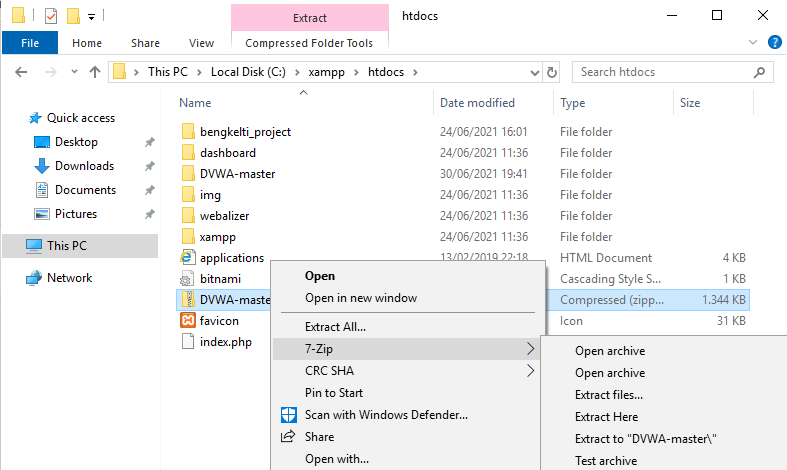Select This PC in the navigation pane
This screenshot has width=787, height=470.
tap(67, 246)
